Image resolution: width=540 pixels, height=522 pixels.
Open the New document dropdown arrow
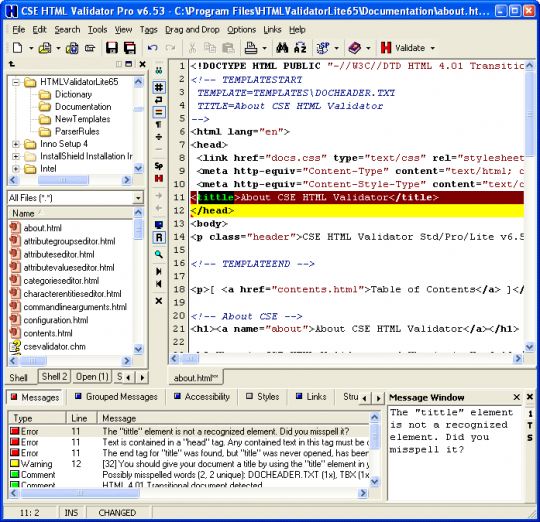31,48
